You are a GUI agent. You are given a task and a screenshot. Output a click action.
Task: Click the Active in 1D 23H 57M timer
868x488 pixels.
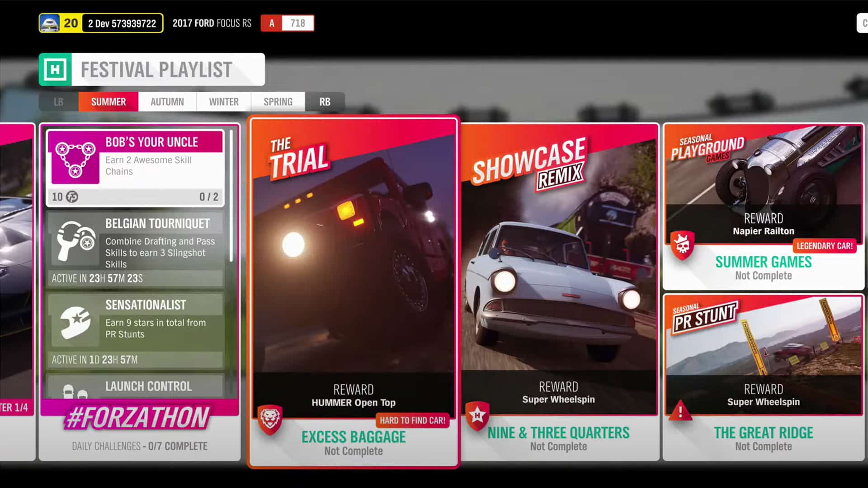[x=94, y=360]
